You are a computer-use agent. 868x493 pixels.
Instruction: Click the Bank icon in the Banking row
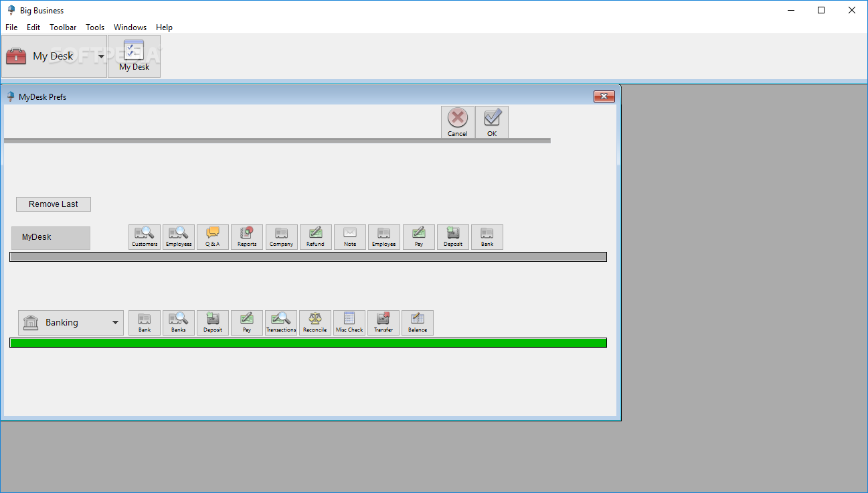click(145, 323)
